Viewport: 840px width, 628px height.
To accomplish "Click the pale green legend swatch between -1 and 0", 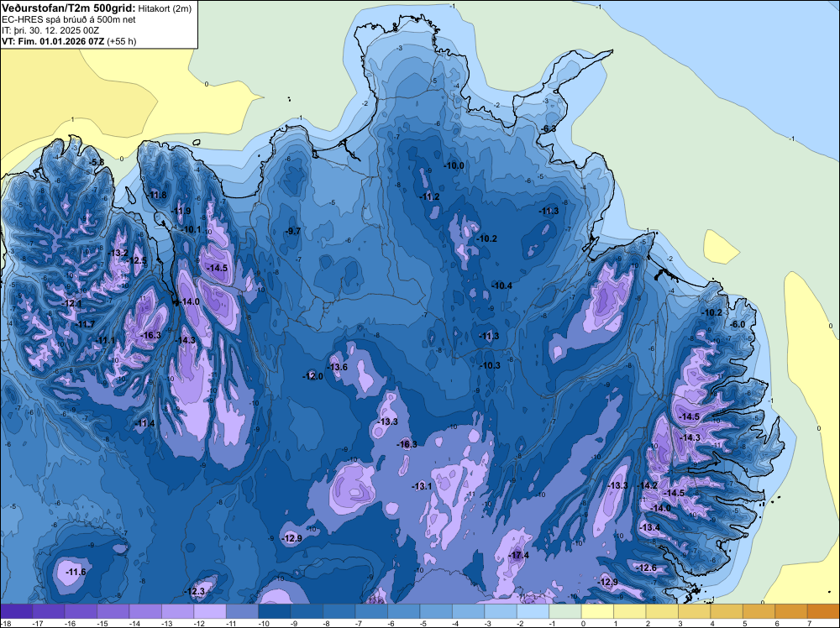I will (565, 611).
